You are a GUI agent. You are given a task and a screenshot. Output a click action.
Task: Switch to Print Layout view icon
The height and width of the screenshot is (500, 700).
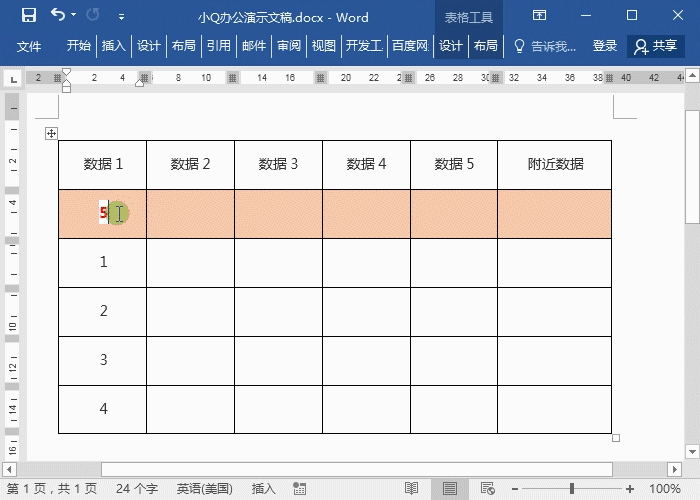pos(450,489)
